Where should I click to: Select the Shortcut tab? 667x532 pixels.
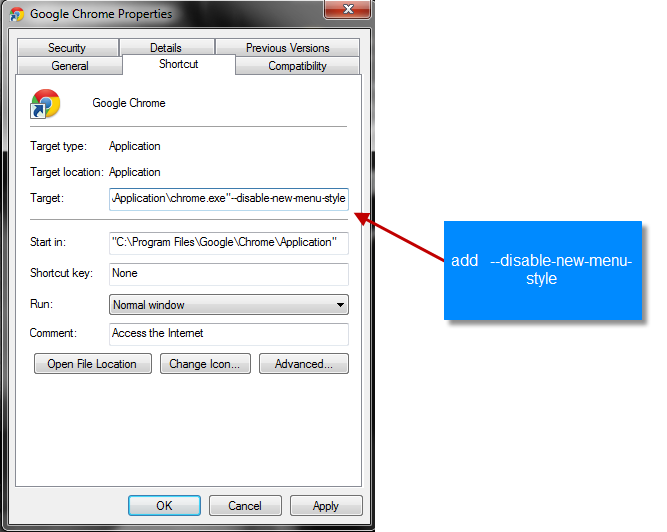click(x=179, y=64)
